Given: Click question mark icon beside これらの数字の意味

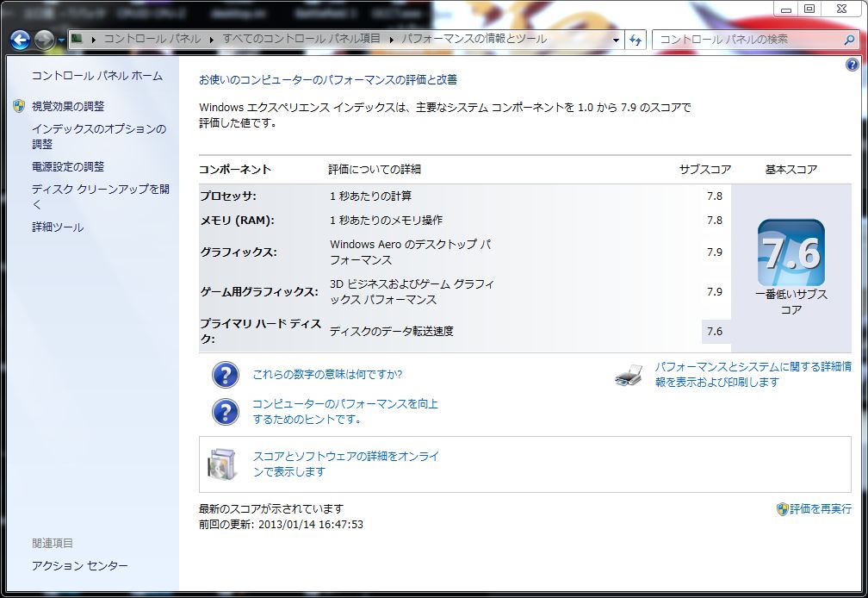Looking at the screenshot, I should (226, 375).
